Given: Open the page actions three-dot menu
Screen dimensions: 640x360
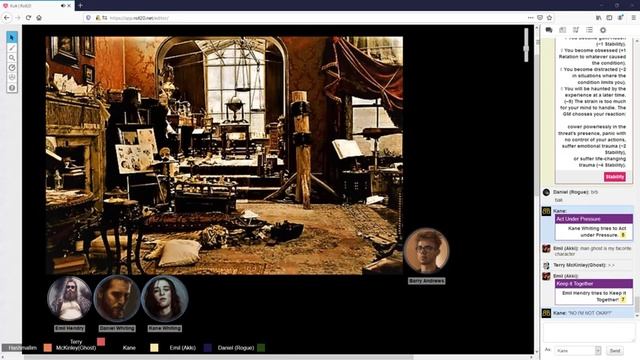Looking at the screenshot, I should 530,18.
